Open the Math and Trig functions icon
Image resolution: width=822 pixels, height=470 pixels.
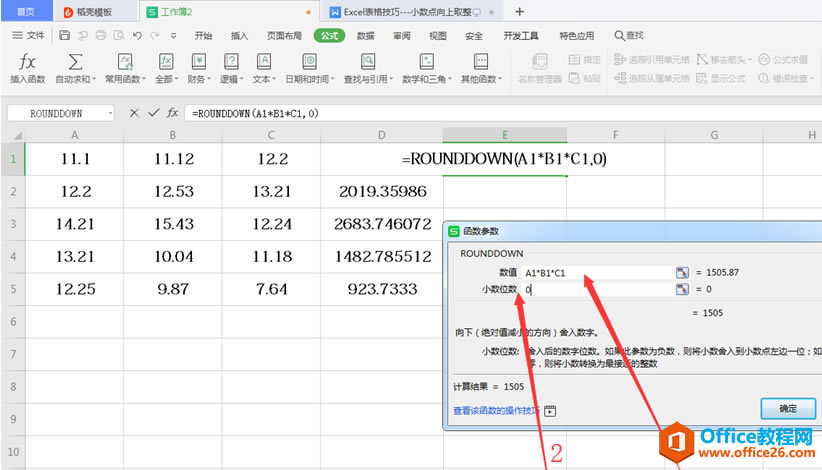(427, 62)
